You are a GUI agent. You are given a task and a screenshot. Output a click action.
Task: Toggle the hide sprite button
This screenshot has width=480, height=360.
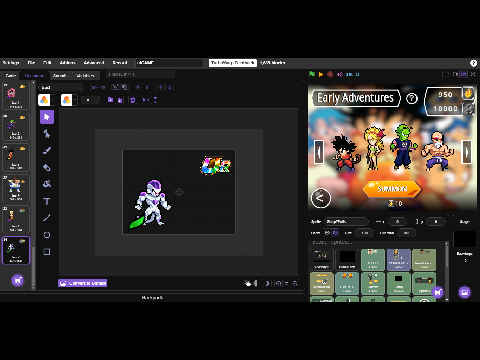point(335,233)
